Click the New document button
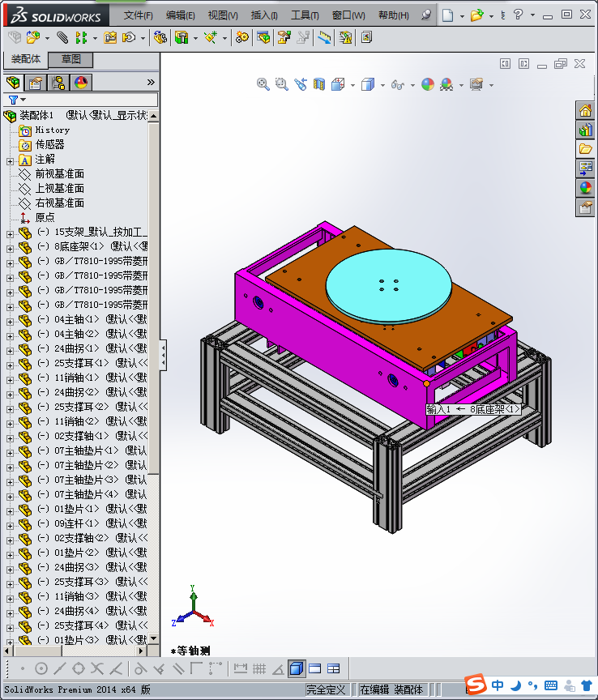This screenshot has width=598, height=700. pos(447,15)
